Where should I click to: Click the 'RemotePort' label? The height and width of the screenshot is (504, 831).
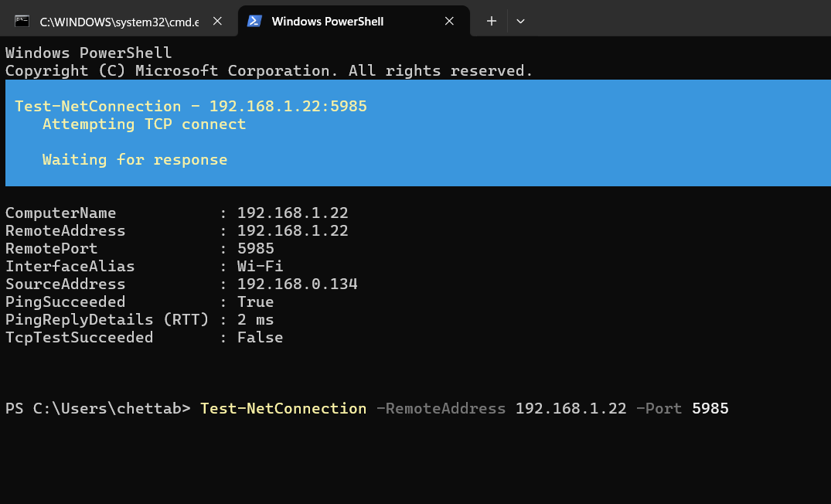52,249
